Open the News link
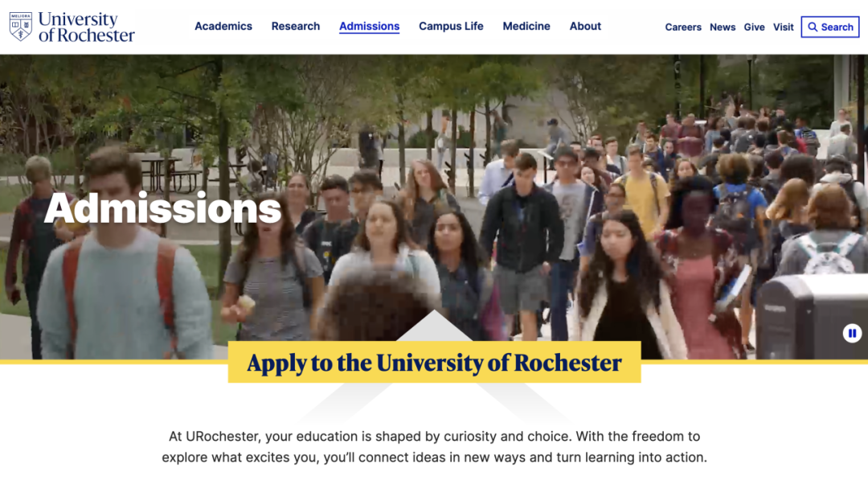The image size is (868, 493). (x=723, y=27)
